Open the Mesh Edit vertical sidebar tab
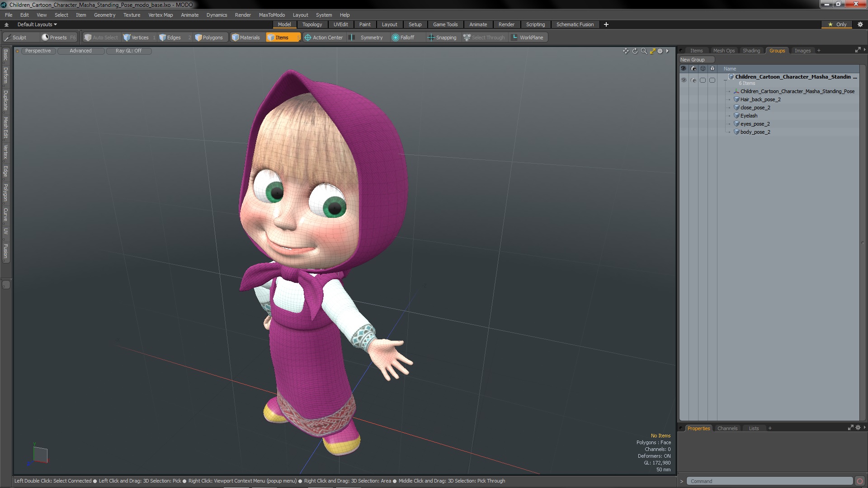The image size is (868, 488). (x=5, y=128)
